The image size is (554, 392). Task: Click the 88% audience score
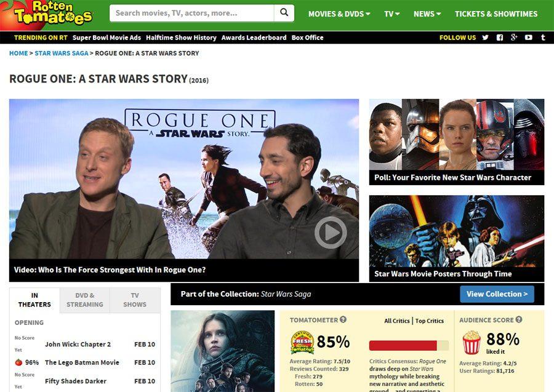[x=503, y=339]
